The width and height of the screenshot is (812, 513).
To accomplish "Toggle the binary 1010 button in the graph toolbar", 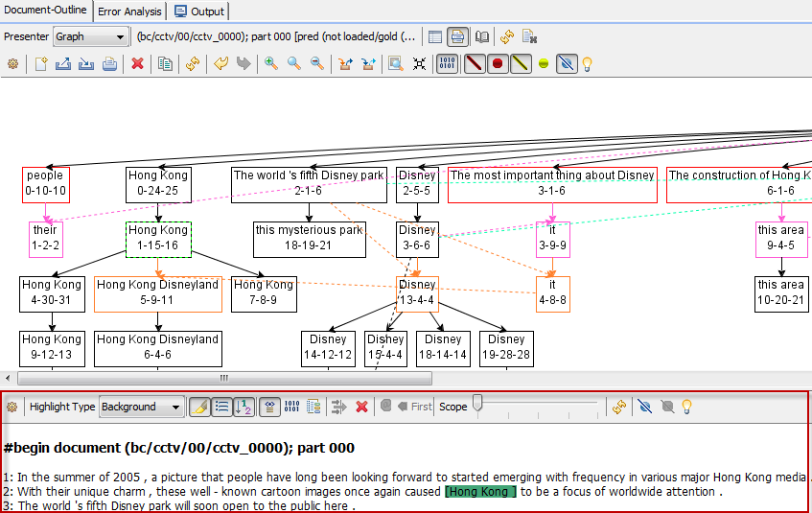I will [x=447, y=63].
